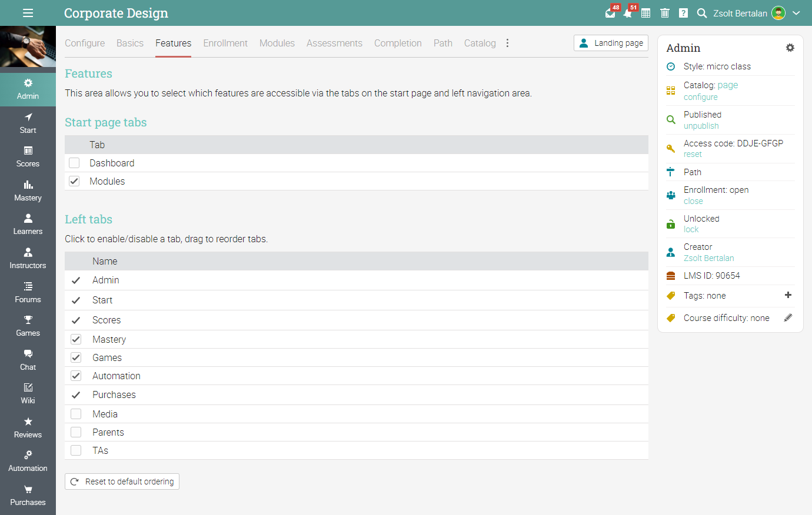Click the Path item in Admin panel
The image size is (812, 515).
coord(693,172)
